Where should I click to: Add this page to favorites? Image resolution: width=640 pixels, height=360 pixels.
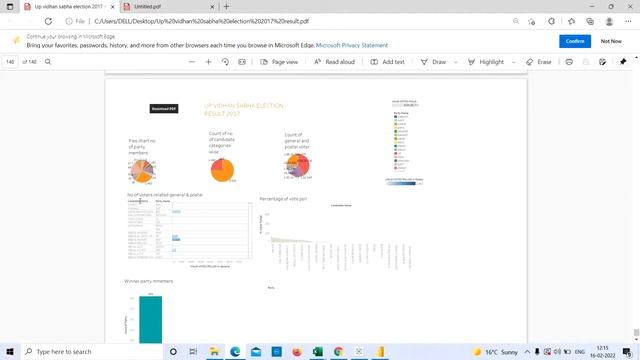[531, 21]
